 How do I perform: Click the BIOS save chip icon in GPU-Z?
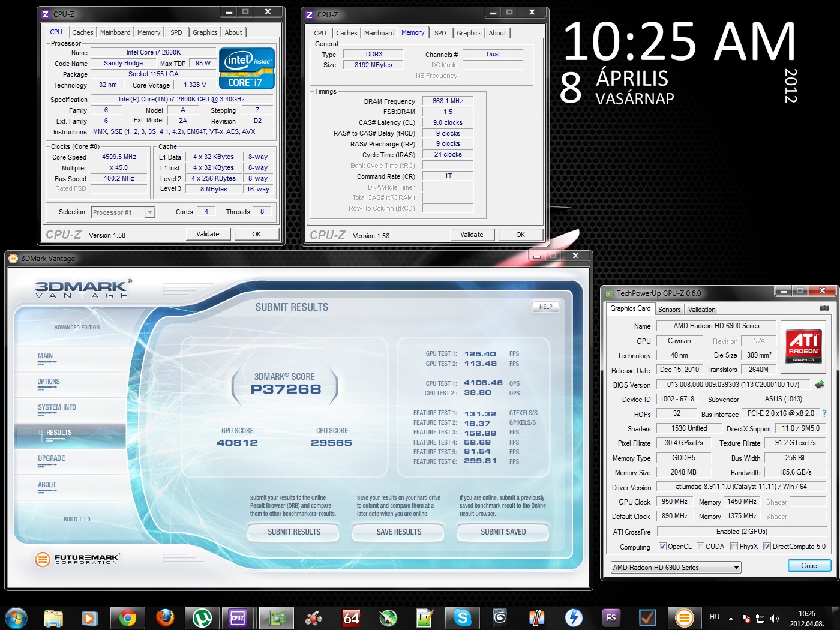(820, 384)
